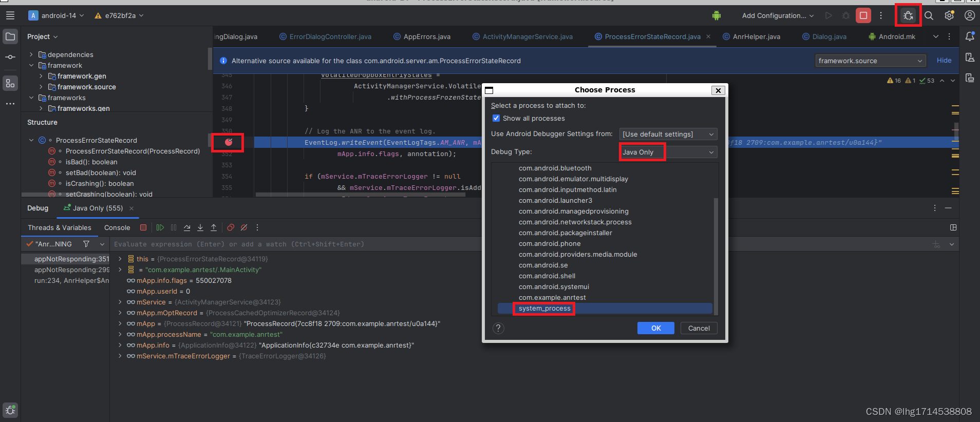The image size is (980, 422).
Task: Resume program in debug toolbar
Action: pos(160,227)
